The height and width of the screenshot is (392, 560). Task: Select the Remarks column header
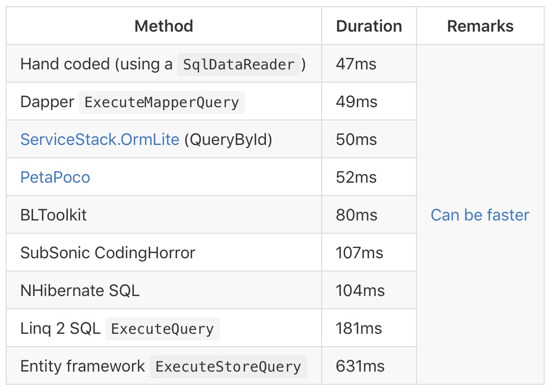480,26
